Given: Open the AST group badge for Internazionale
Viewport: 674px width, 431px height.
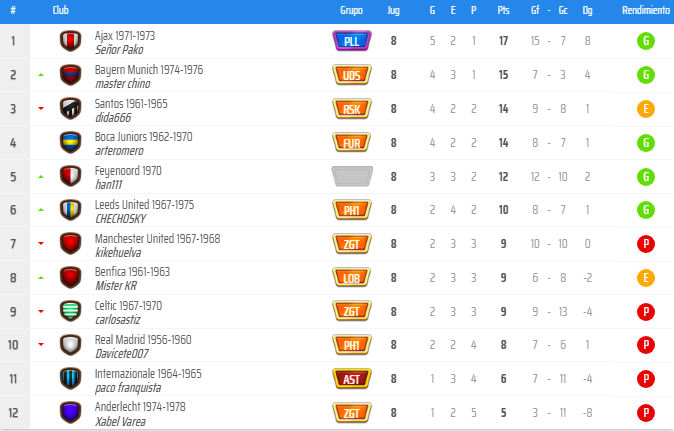Looking at the screenshot, I should (x=352, y=379).
